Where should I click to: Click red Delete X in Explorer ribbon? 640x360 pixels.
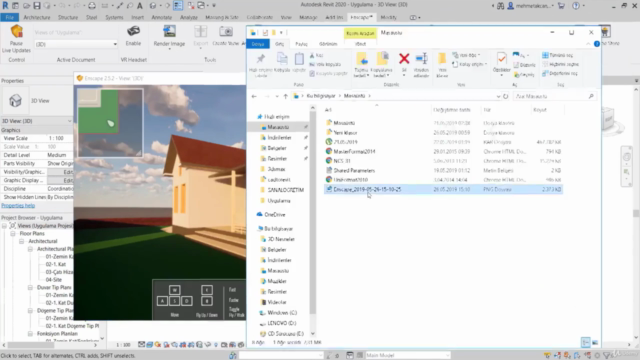[404, 58]
